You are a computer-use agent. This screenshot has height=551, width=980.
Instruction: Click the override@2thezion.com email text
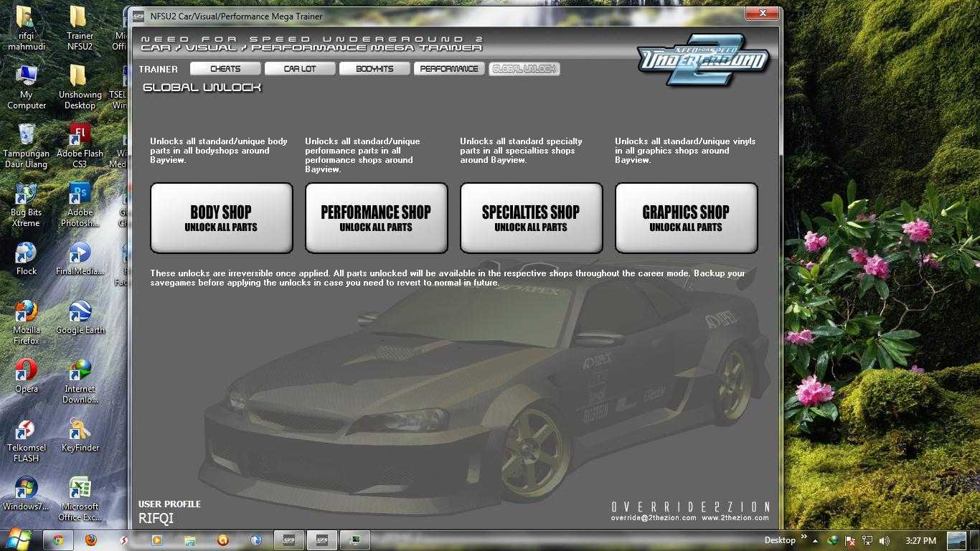click(654, 518)
